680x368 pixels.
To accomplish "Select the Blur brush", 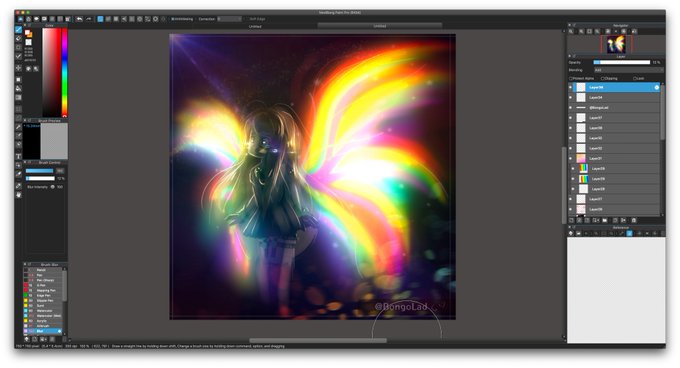I will [x=42, y=331].
